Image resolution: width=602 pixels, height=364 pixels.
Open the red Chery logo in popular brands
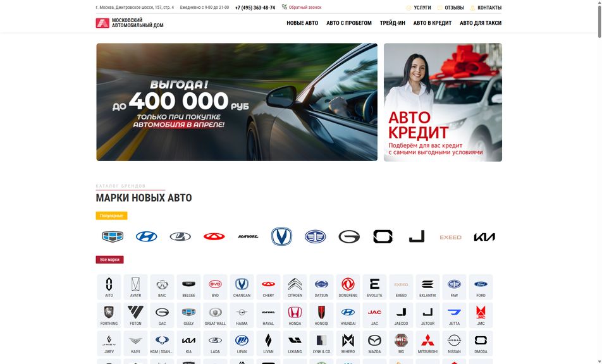point(214,236)
